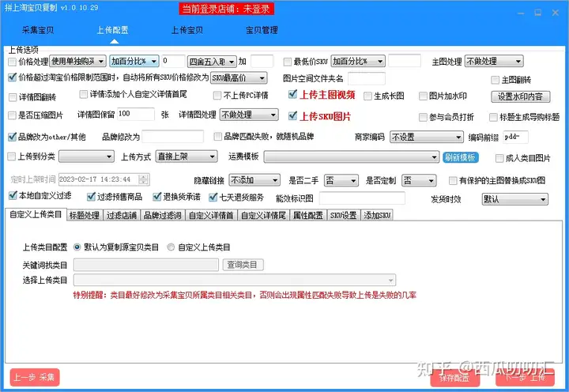Uncheck 品牌改为other/其他 checkbox
Image resolution: width=569 pixels, height=392 pixels.
click(13, 137)
